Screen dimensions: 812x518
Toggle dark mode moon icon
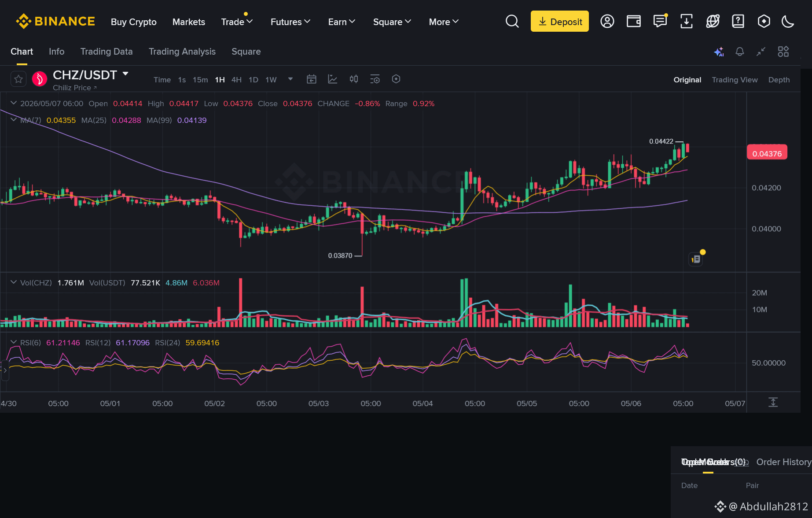(788, 21)
